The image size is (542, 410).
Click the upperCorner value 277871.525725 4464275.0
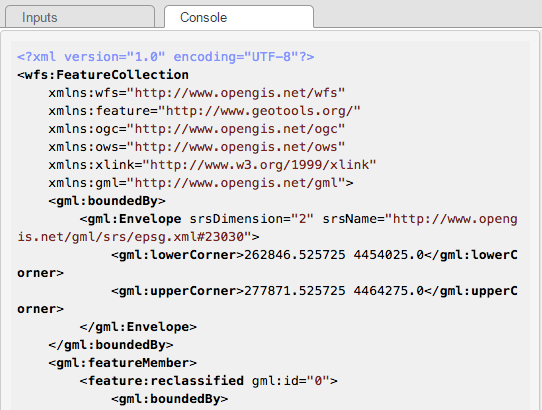334,291
